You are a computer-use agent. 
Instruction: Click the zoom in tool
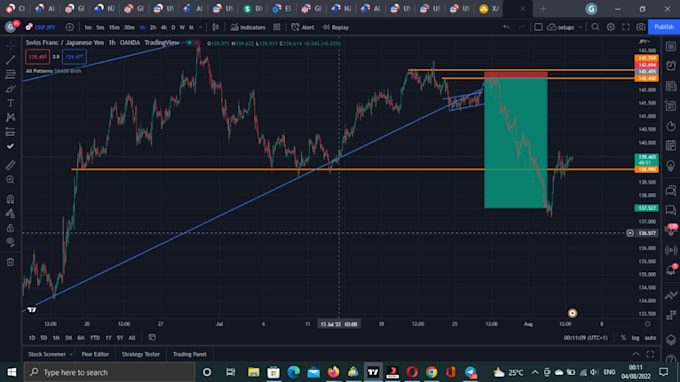10,180
